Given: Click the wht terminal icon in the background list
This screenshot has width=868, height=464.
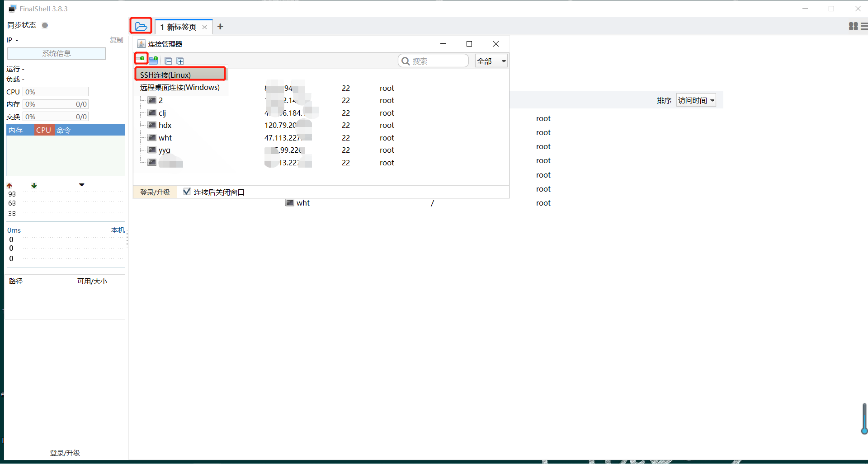Looking at the screenshot, I should pos(290,203).
